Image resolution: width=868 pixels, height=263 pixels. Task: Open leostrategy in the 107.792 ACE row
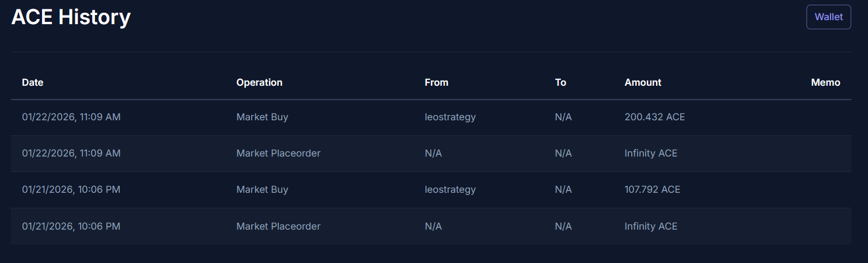pos(450,189)
